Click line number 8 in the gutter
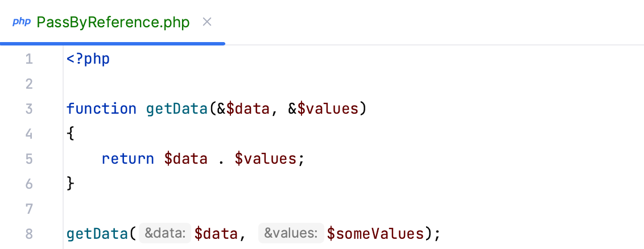Screen dimensions: 644x249 point(29,233)
